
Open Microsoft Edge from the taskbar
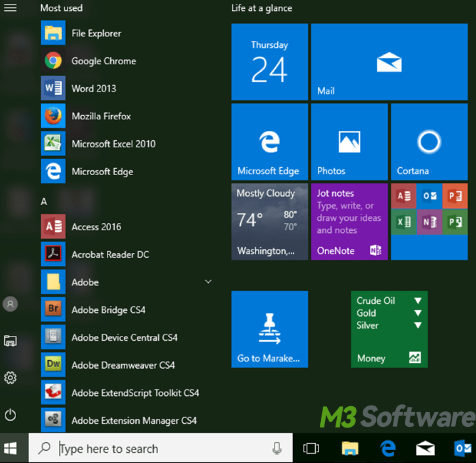[x=388, y=448]
